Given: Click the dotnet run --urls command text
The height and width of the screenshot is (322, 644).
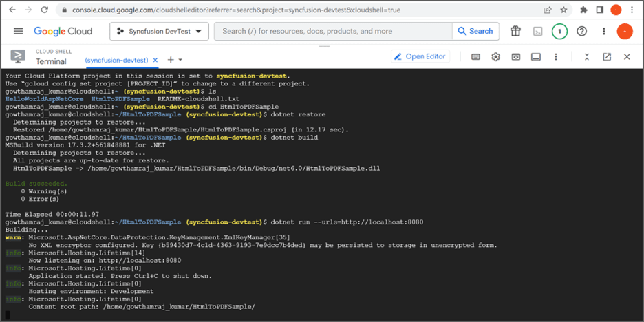Looking at the screenshot, I should [347, 222].
